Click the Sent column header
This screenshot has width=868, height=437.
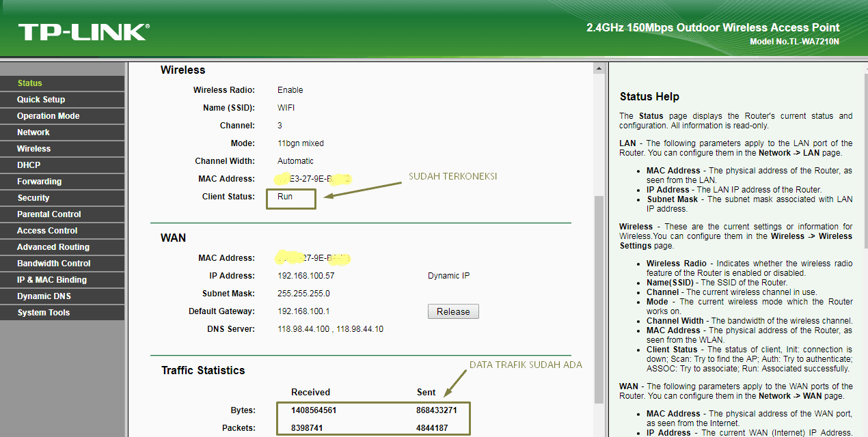click(x=426, y=392)
